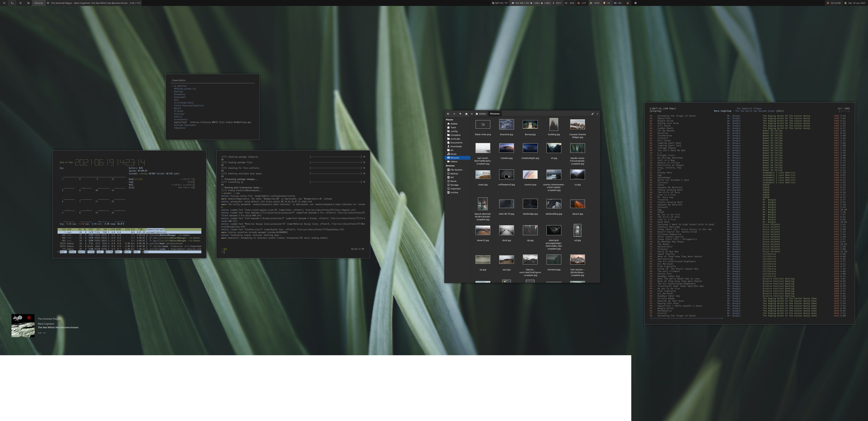This screenshot has height=421, width=868.
Task: Select the Pictures path bar button
Action: coord(495,114)
